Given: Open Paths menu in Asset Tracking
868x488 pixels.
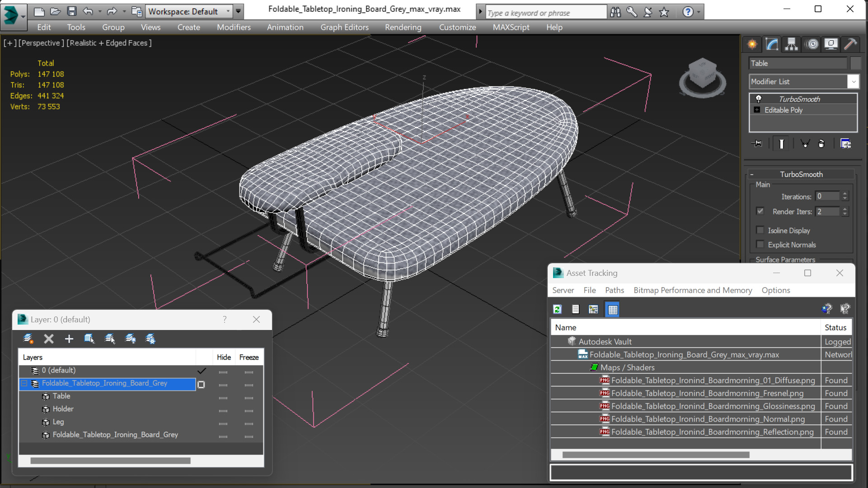Looking at the screenshot, I should tap(615, 290).
